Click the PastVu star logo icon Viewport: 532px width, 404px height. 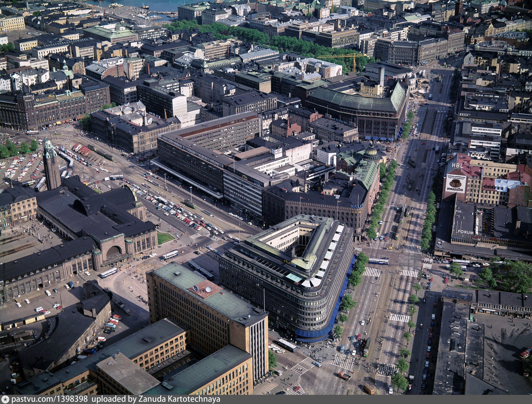[x=5, y=399]
